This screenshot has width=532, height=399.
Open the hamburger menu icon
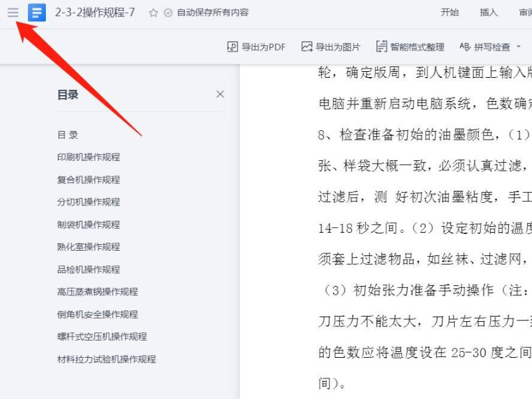13,13
